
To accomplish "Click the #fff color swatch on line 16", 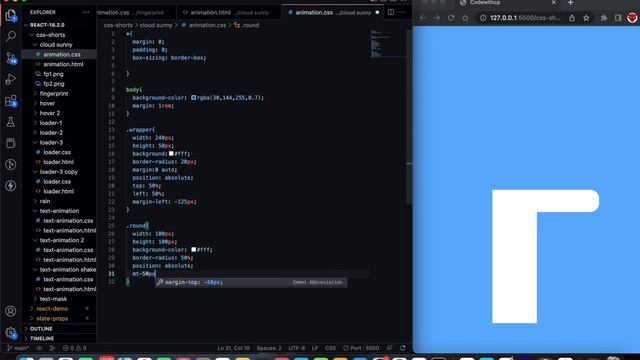I will tap(171, 153).
